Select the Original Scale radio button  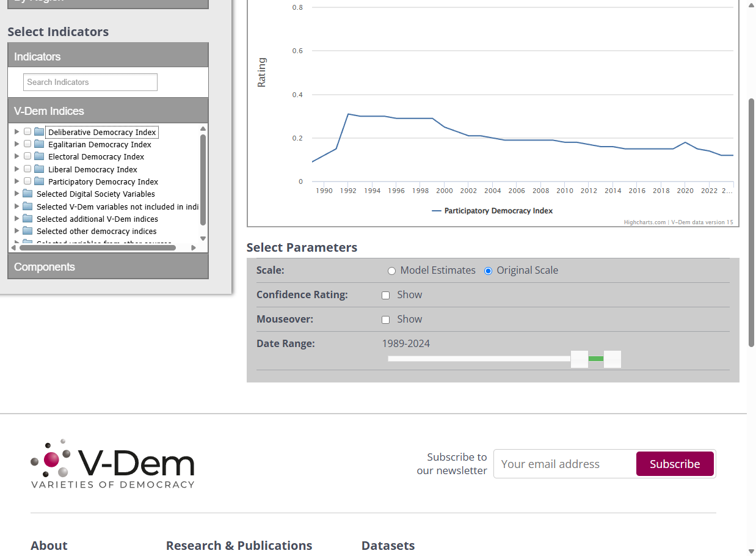pos(488,271)
